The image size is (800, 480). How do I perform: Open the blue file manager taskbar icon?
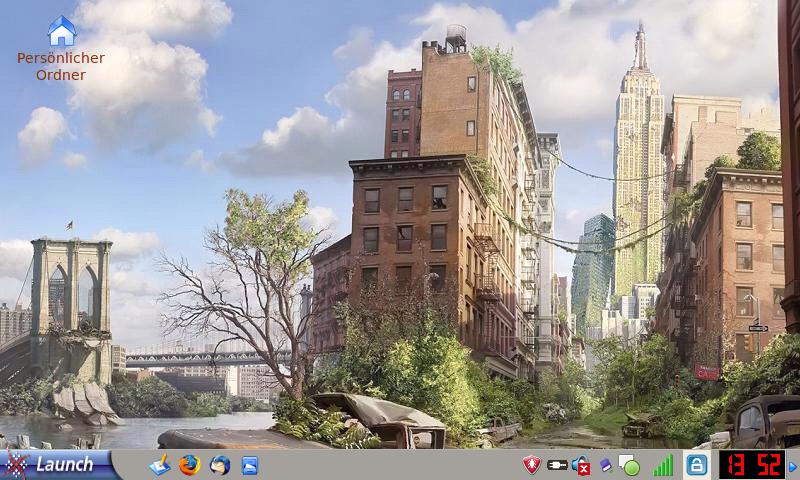click(x=250, y=465)
